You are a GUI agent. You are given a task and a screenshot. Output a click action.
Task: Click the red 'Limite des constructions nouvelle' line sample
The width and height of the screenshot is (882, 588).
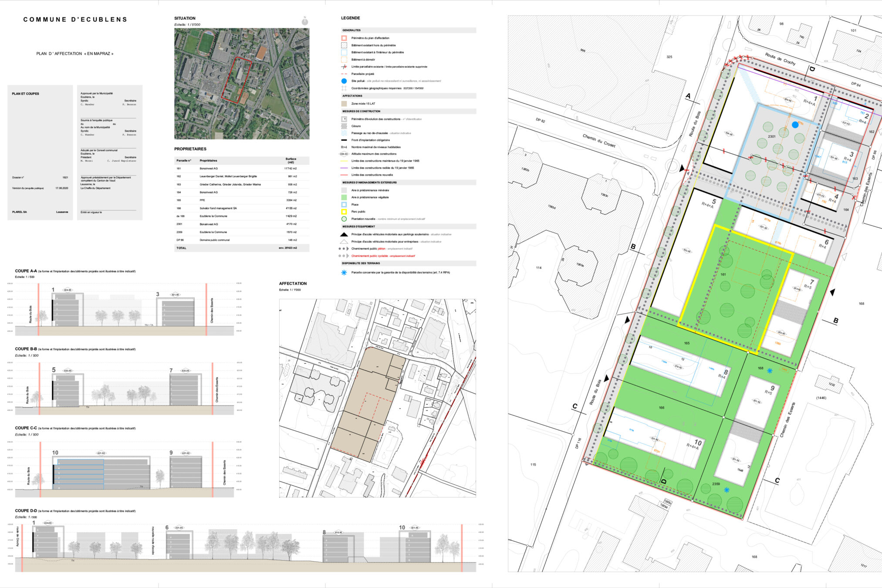[x=344, y=175]
